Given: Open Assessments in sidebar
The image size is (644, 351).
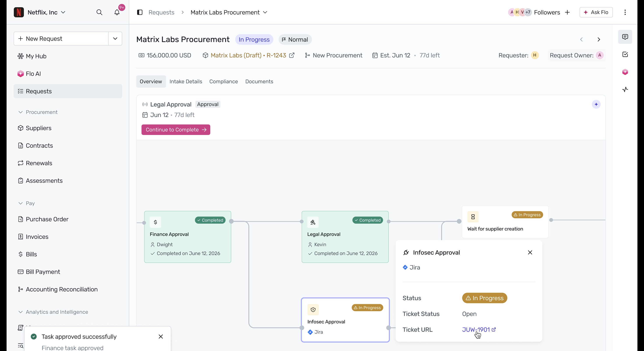Looking at the screenshot, I should [68, 181].
